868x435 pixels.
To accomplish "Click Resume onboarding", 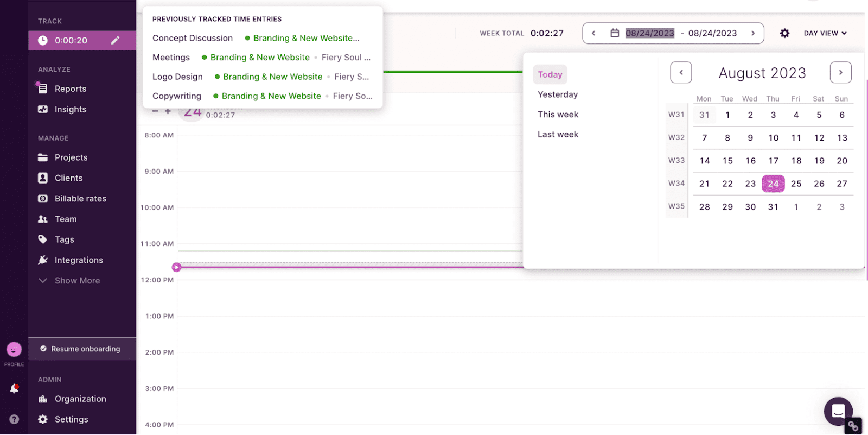I will pos(85,349).
